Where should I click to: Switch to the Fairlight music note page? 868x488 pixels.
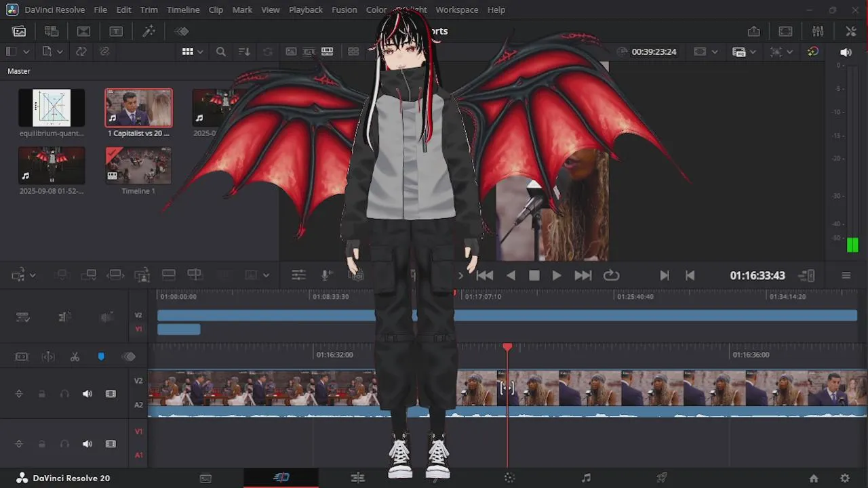point(586,478)
